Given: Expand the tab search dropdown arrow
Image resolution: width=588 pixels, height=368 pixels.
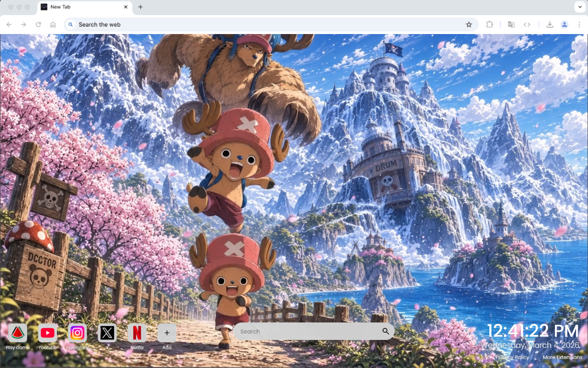Looking at the screenshot, I should (x=579, y=7).
